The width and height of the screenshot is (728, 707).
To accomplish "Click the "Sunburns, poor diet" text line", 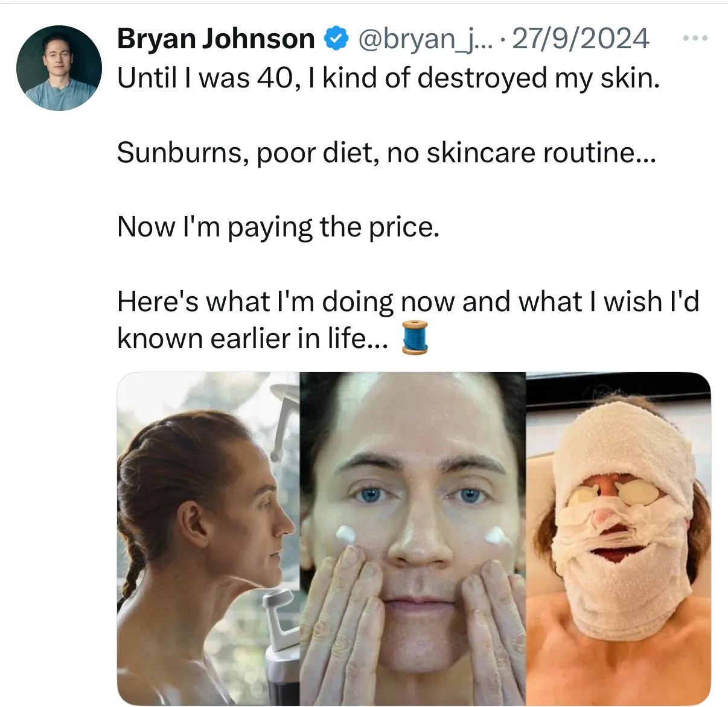I will pyautogui.click(x=386, y=153).
